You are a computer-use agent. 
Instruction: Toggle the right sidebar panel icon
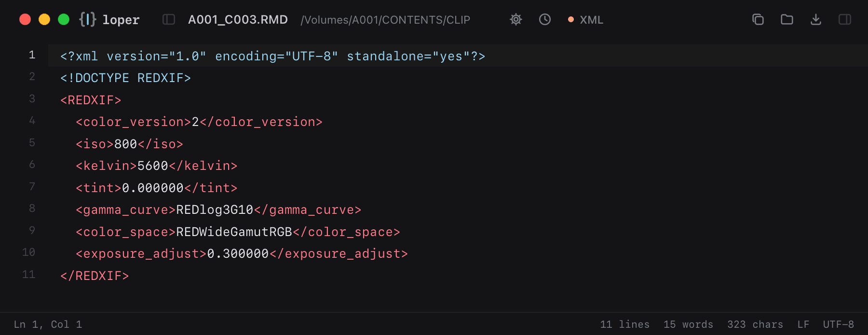click(x=845, y=19)
